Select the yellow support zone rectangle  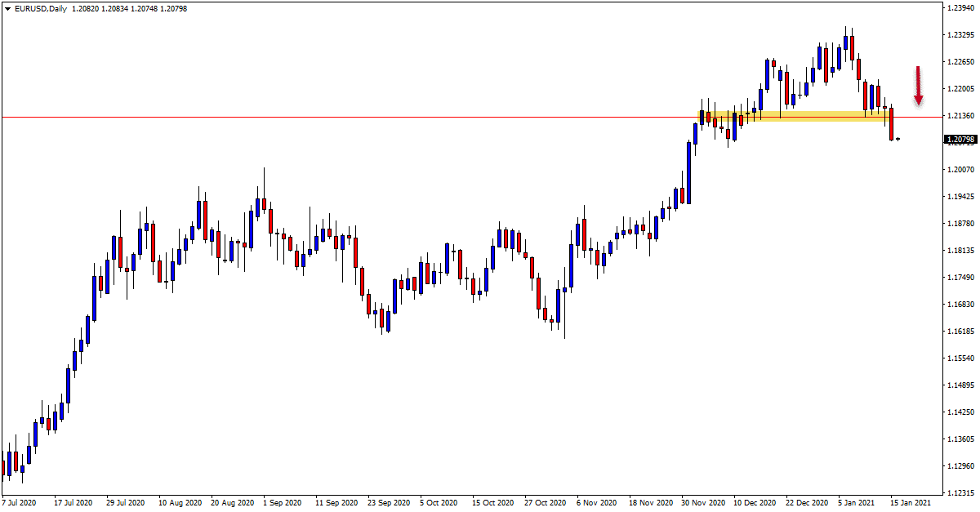[x=794, y=117]
